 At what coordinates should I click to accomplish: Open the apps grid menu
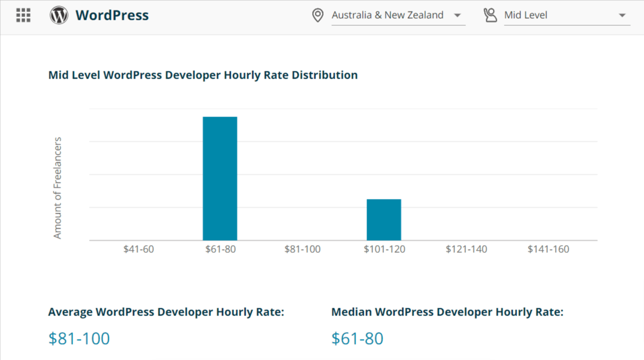click(23, 15)
